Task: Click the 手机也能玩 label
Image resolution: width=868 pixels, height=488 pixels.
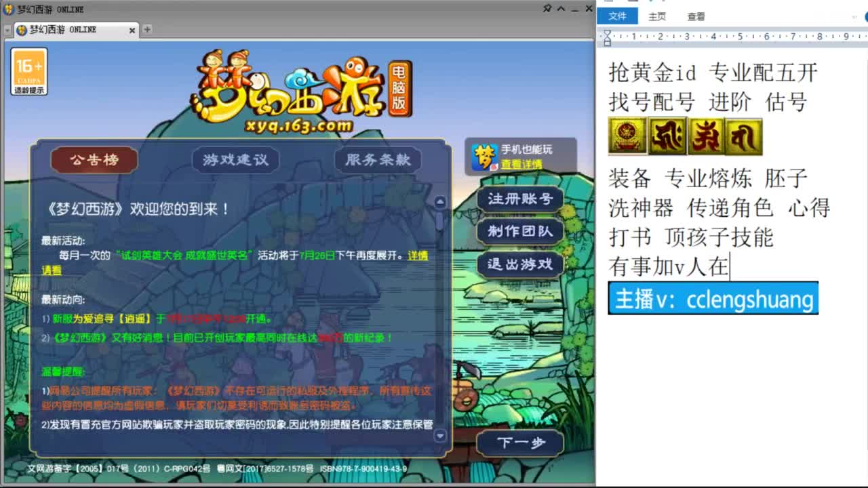Action: 526,150
